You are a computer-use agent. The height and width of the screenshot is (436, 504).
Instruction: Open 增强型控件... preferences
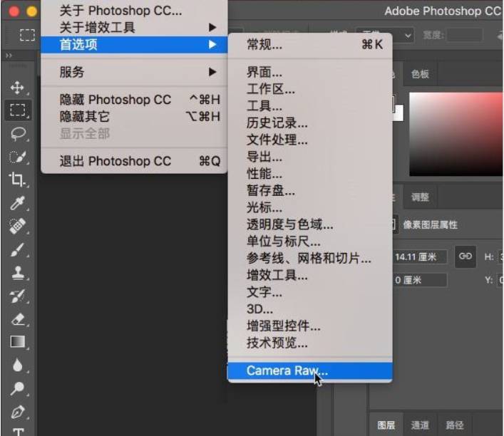pyautogui.click(x=310, y=326)
